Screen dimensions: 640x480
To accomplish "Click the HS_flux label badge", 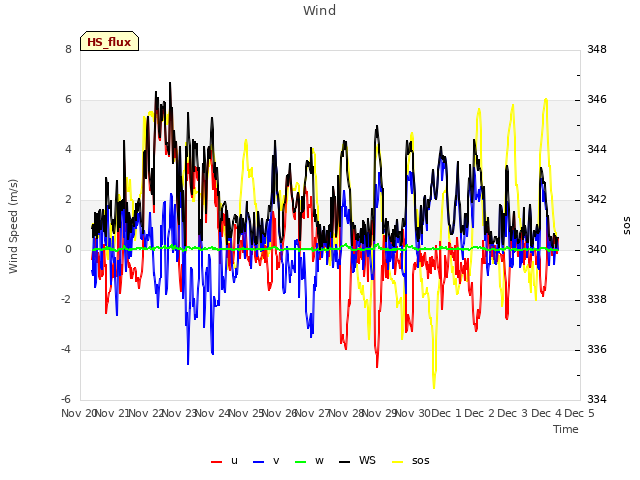I will (109, 41).
